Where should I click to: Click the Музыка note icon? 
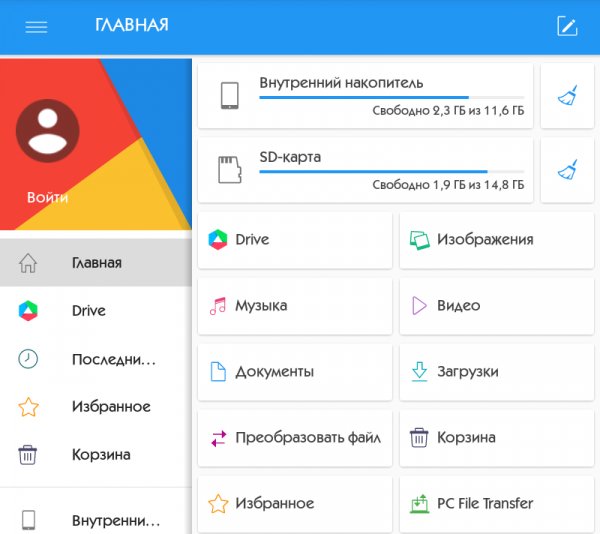[x=218, y=306]
